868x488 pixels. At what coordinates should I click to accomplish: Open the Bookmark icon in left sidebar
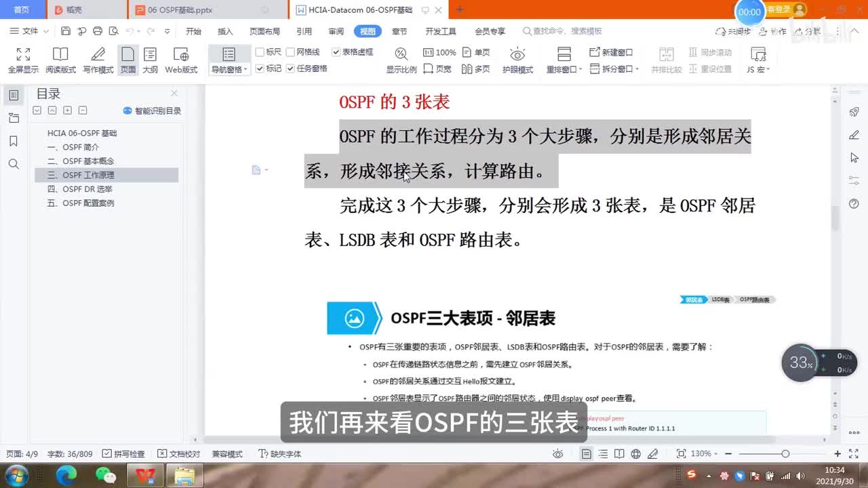(x=14, y=141)
